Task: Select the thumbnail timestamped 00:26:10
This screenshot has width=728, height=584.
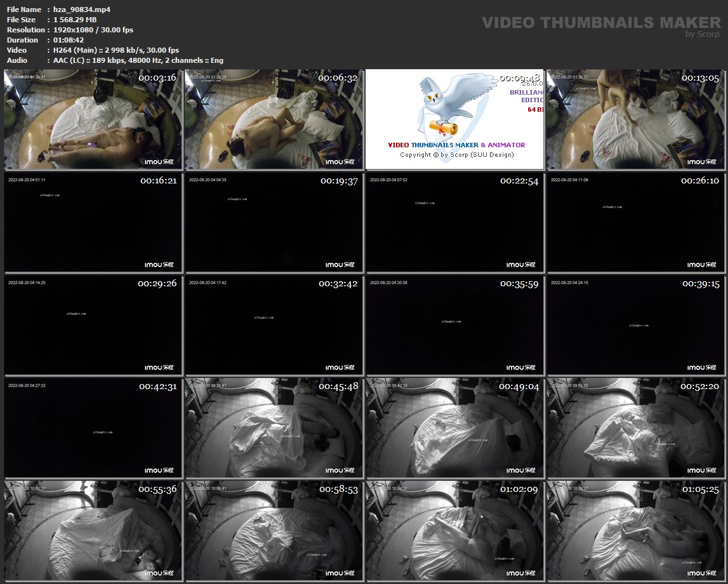Action: point(635,223)
